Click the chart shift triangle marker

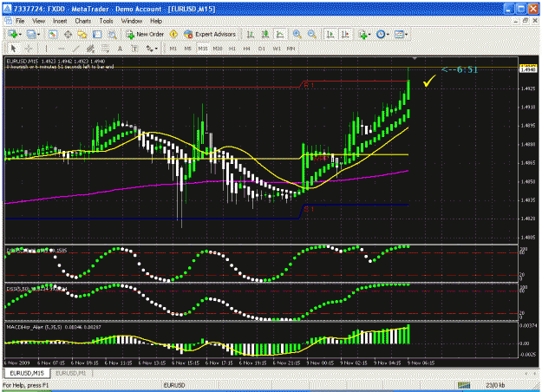pyautogui.click(x=415, y=58)
